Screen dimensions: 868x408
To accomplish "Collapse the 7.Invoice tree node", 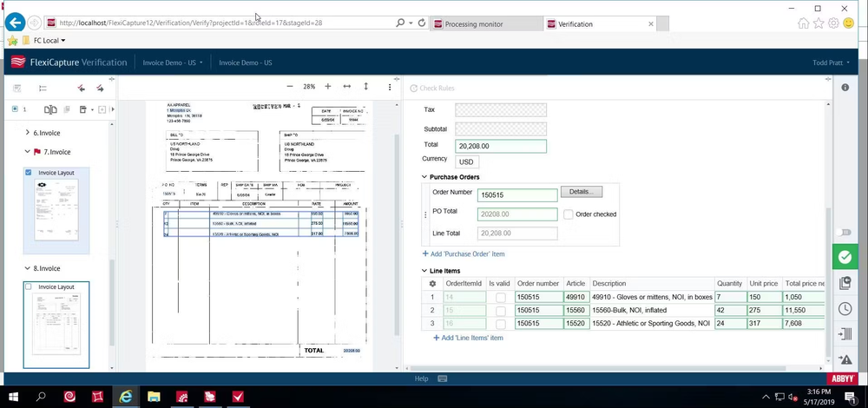I will coord(28,152).
